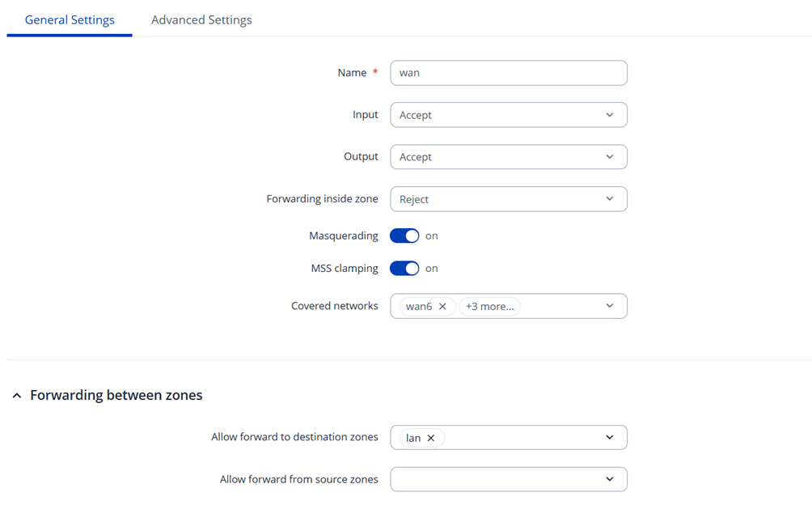The width and height of the screenshot is (812, 518).
Task: Turn off the Masquerading toggle
Action: coord(404,236)
